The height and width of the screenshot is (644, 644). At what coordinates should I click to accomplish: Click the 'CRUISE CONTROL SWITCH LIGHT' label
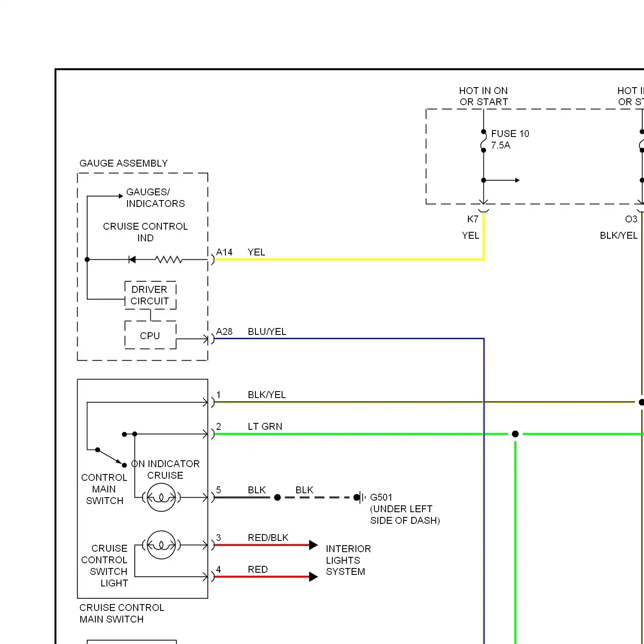click(105, 565)
